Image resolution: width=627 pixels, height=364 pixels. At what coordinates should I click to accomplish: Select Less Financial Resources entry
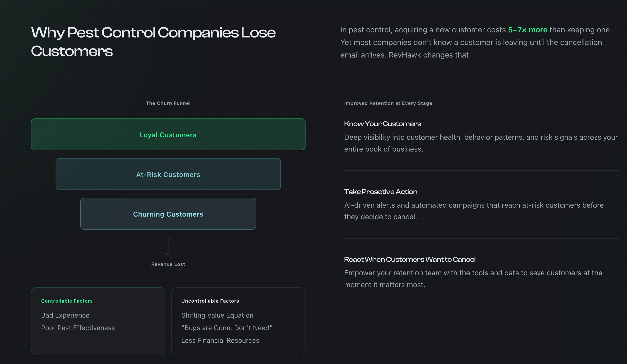[x=220, y=340]
